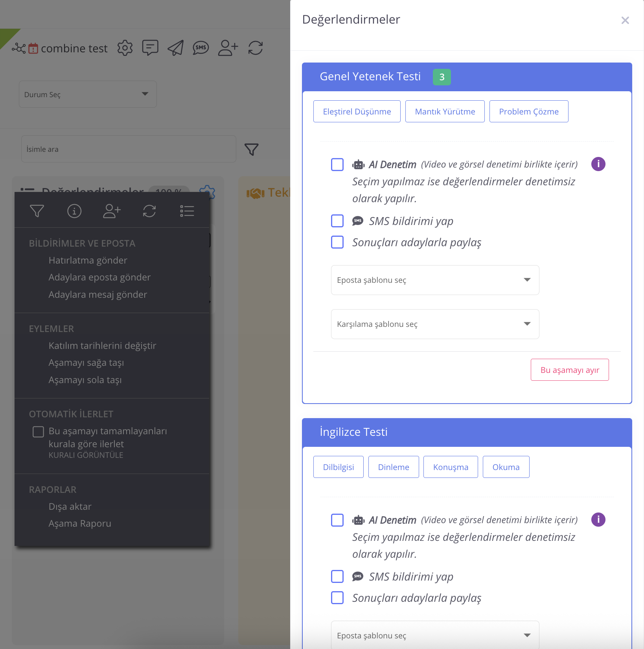This screenshot has height=649, width=644.
Task: Choose Aşamayı sağa taşı
Action: 86,363
